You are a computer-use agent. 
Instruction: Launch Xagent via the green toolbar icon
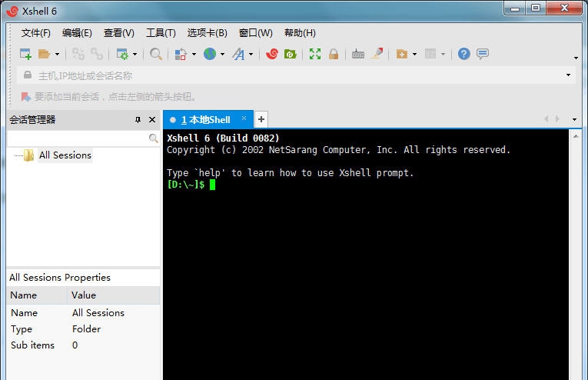coord(290,54)
